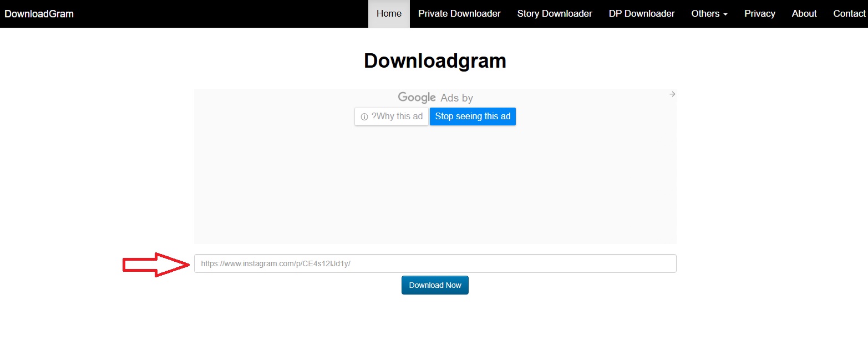The width and height of the screenshot is (868, 350).
Task: Visit the About page
Action: click(804, 14)
